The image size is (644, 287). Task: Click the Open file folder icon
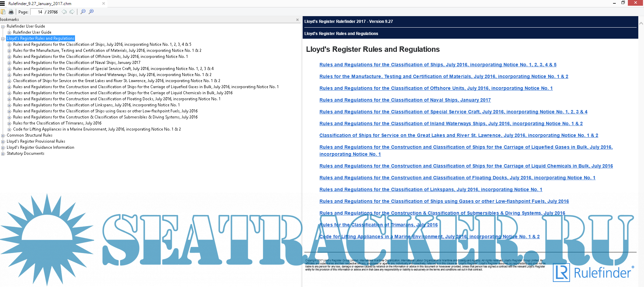click(x=3, y=12)
